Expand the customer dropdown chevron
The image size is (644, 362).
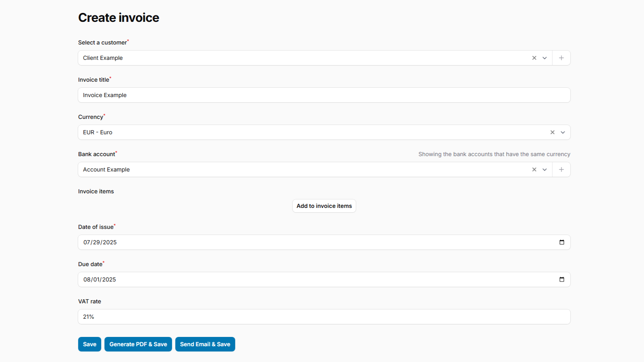coord(544,58)
